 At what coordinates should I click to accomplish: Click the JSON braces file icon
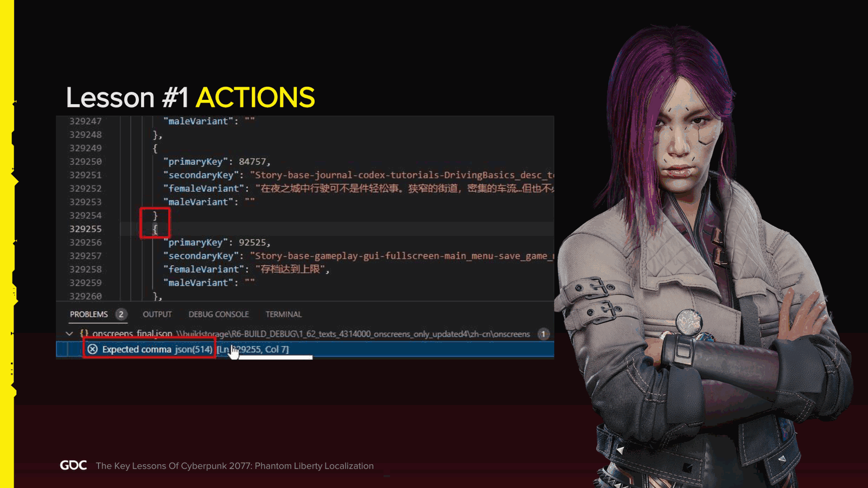84,333
